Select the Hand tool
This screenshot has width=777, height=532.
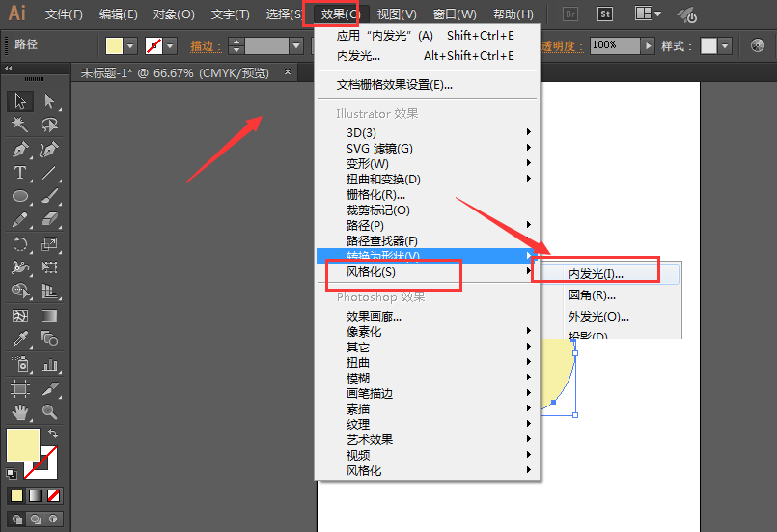tap(20, 411)
